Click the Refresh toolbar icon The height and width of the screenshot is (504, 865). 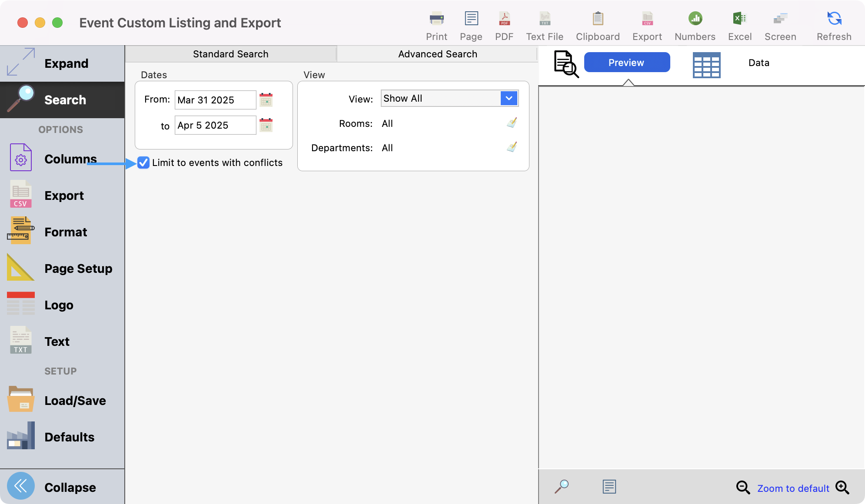(834, 19)
